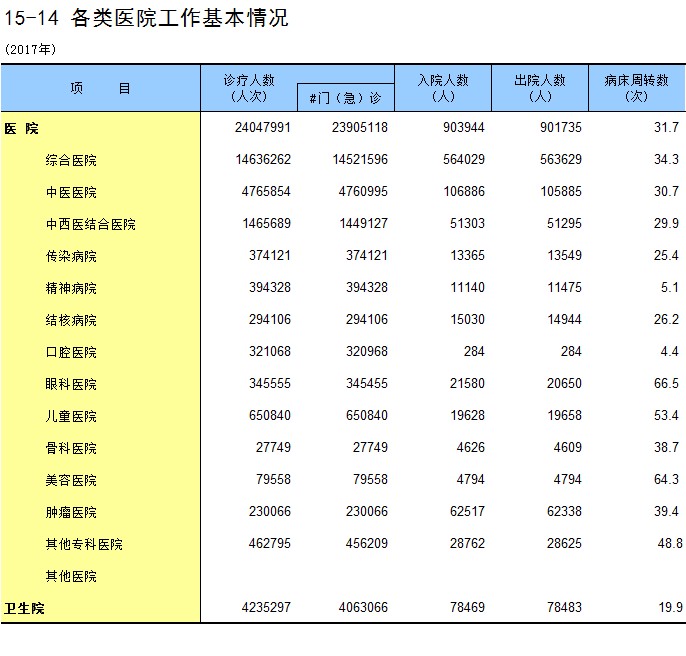The image size is (686, 656).
Task: Select the 病床周转数 column header
Action: coord(636,88)
